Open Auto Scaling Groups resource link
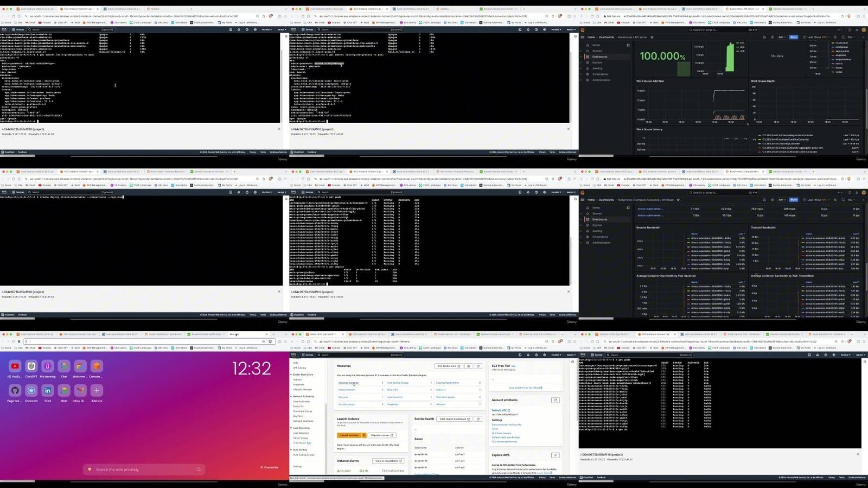Image resolution: width=868 pixels, height=488 pixels. (398, 383)
